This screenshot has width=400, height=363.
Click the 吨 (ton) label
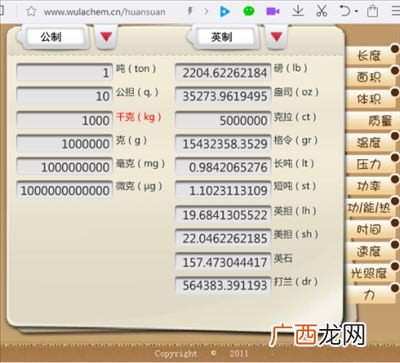tap(136, 69)
